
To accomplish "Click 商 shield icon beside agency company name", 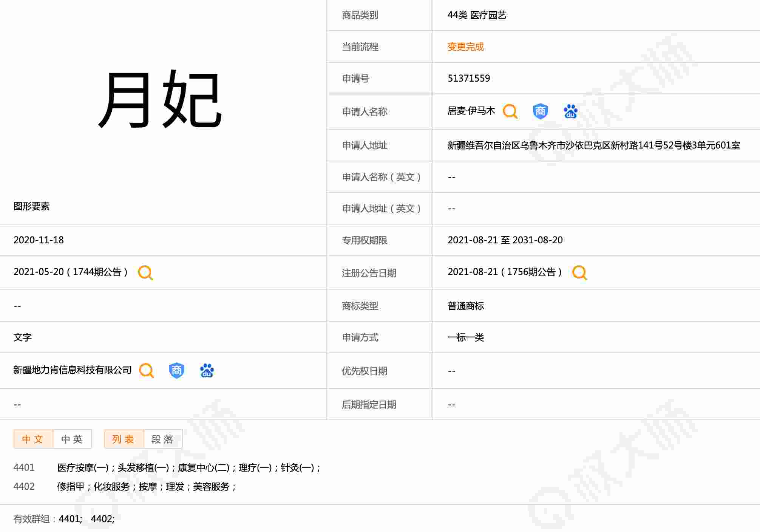I will [x=176, y=371].
